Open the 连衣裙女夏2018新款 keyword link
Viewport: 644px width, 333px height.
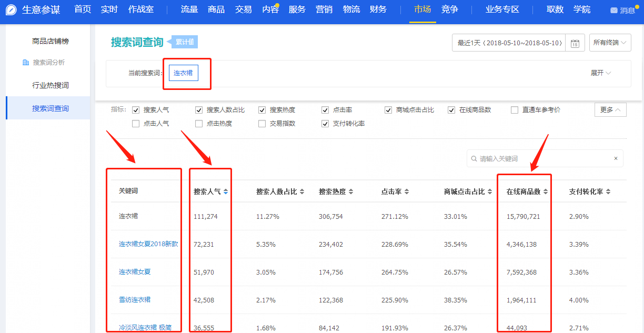[148, 244]
